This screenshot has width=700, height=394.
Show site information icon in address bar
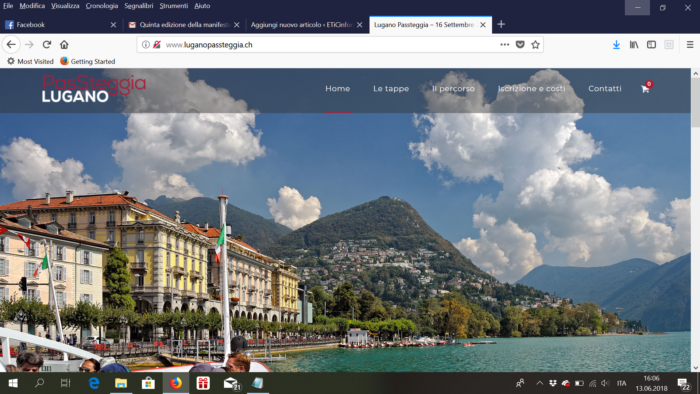(x=146, y=45)
